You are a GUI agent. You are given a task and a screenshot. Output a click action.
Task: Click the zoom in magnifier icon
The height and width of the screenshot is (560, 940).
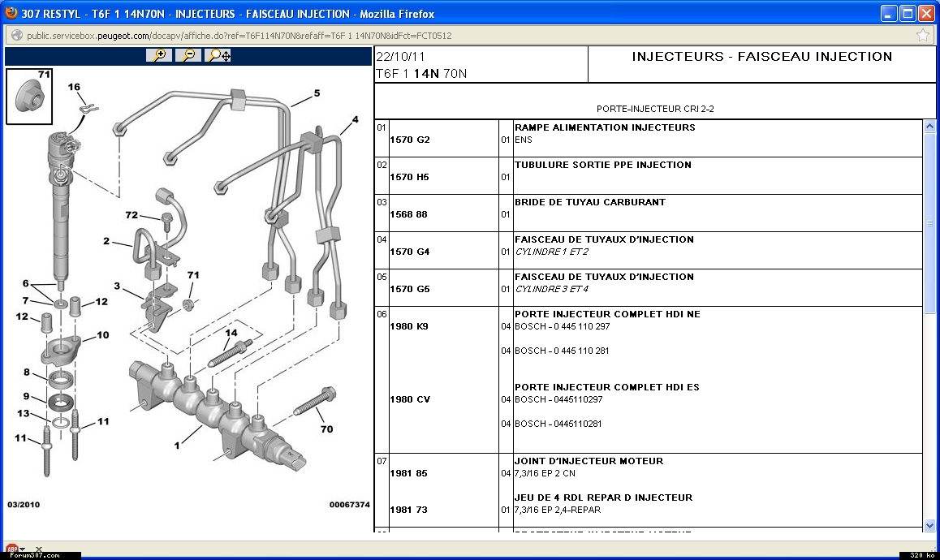159,55
